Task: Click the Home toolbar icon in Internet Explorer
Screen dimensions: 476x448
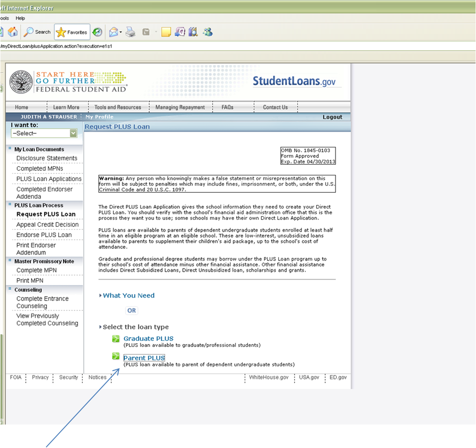Action: coord(13,32)
